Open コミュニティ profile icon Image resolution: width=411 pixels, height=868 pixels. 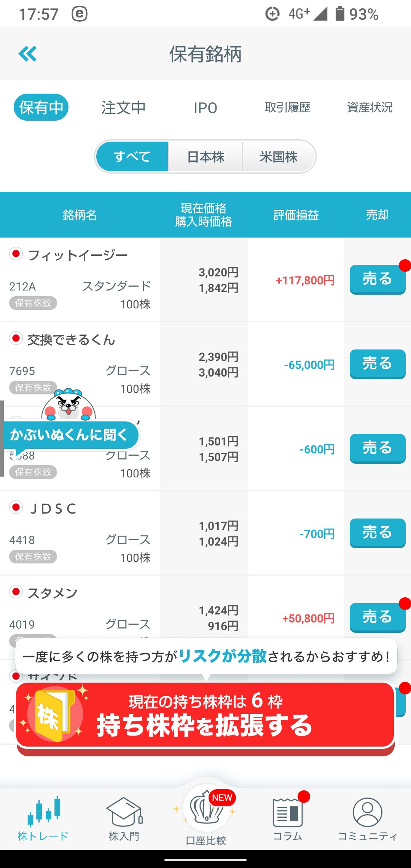pos(367,812)
